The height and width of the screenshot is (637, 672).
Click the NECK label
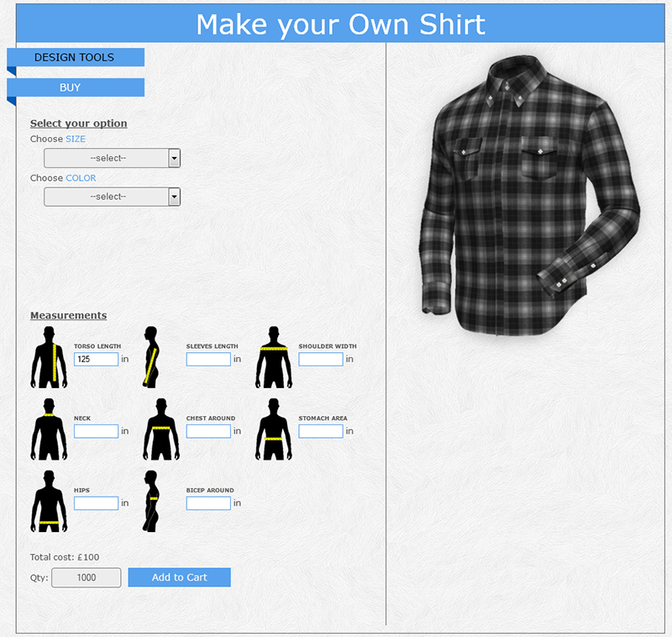click(82, 418)
